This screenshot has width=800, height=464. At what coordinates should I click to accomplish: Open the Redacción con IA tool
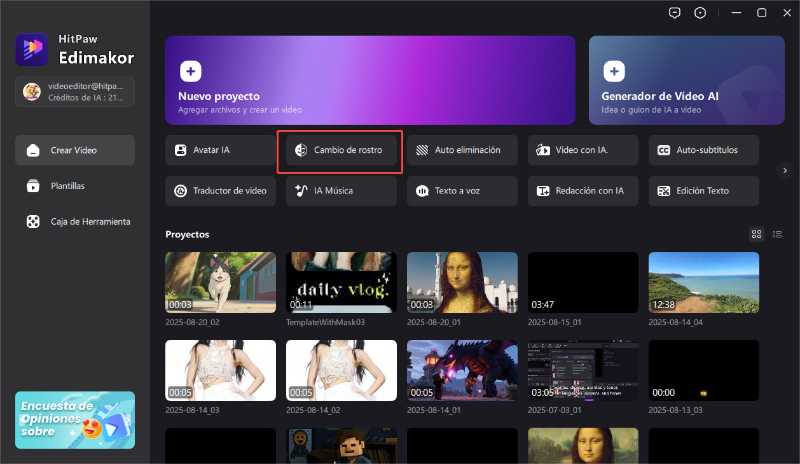[583, 191]
